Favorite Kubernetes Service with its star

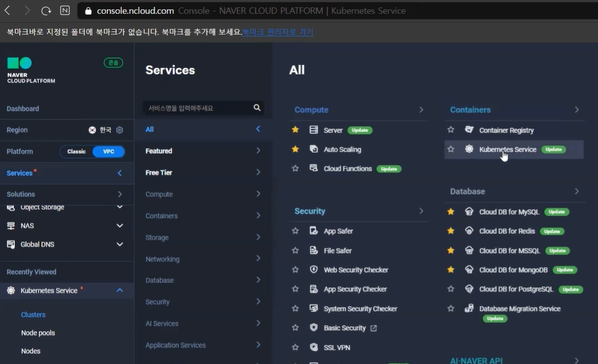click(x=451, y=149)
